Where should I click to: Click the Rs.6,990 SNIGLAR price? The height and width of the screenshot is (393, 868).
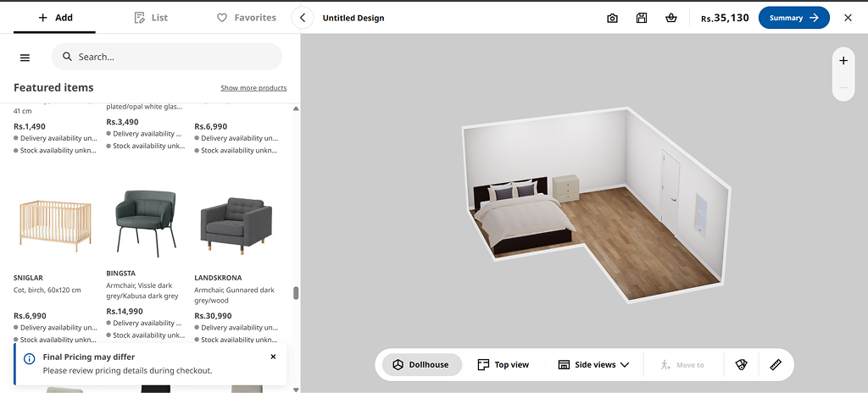click(30, 316)
